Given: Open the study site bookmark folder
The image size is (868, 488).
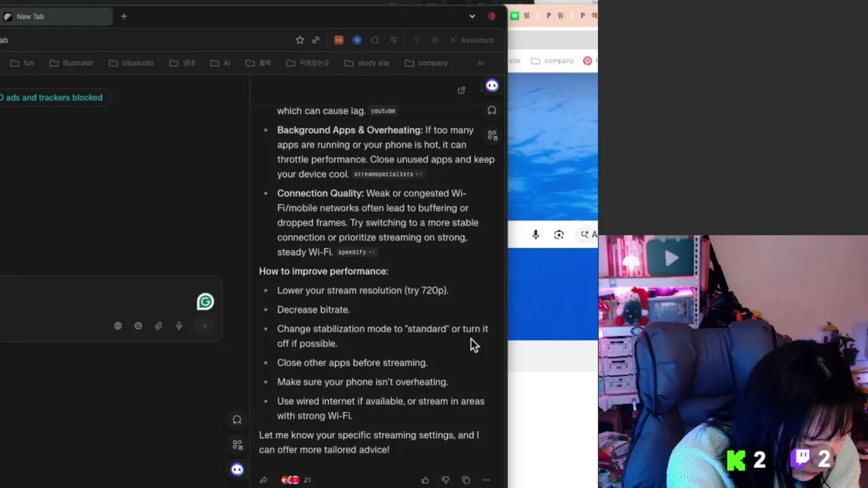Looking at the screenshot, I should pos(367,63).
